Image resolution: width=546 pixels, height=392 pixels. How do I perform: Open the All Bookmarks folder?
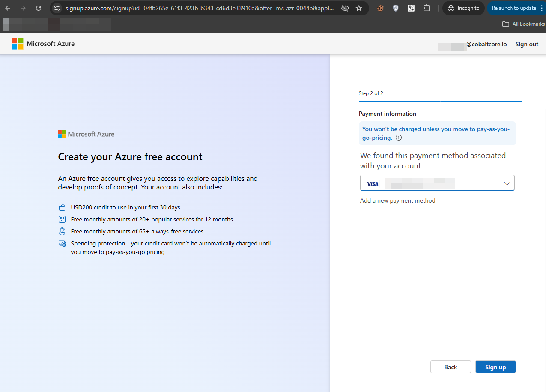click(x=523, y=24)
